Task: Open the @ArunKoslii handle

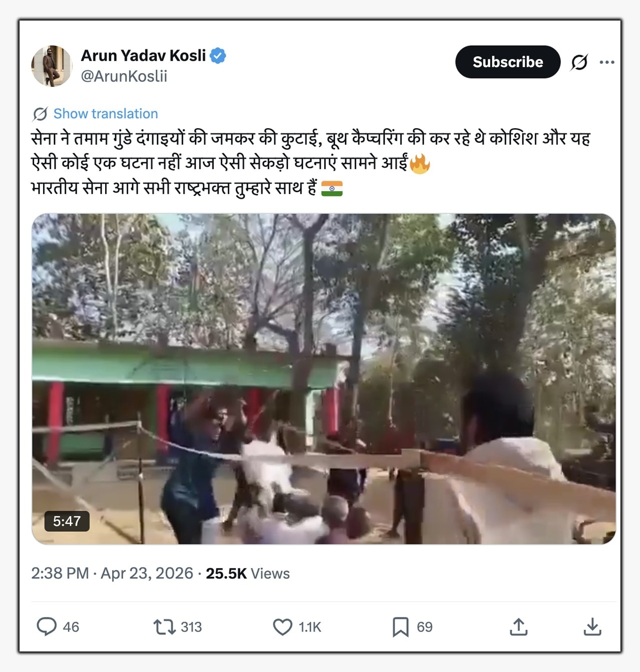Action: pos(124,76)
